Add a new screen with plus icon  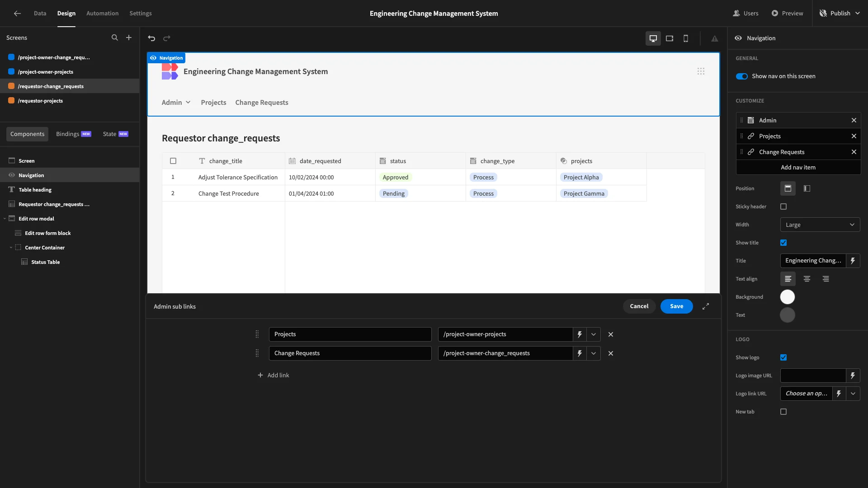click(x=129, y=38)
